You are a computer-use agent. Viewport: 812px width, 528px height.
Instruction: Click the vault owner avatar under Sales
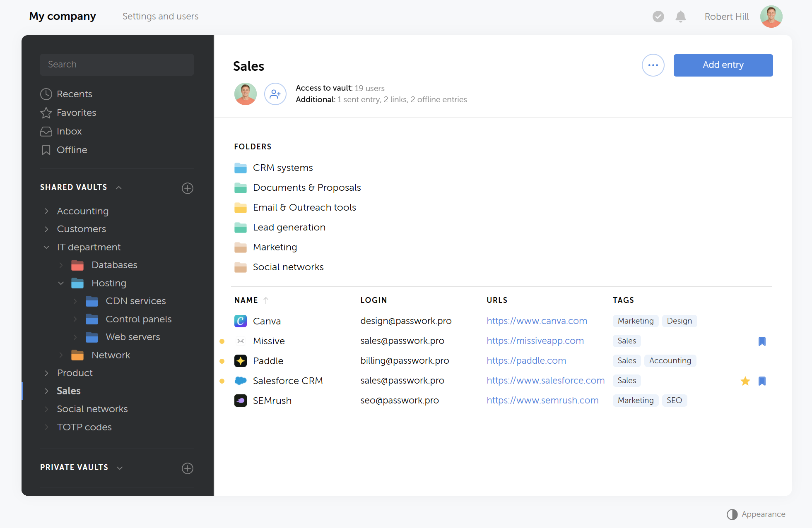click(246, 94)
